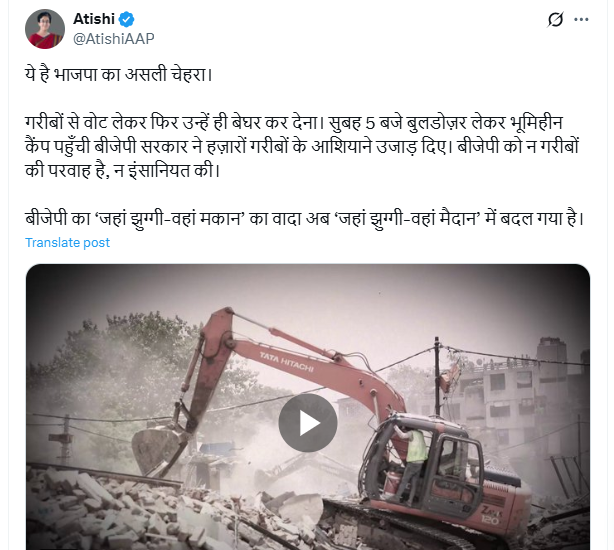
Task: Click the Translate post link
Action: coord(67,243)
